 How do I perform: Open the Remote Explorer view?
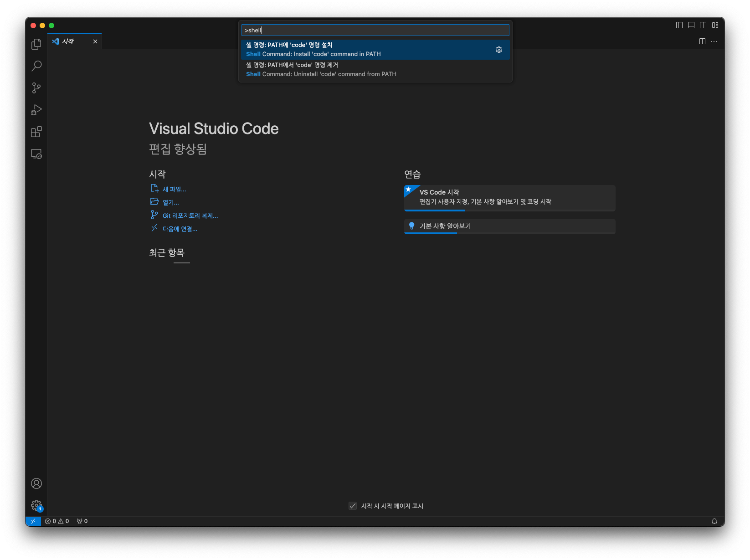point(36,154)
